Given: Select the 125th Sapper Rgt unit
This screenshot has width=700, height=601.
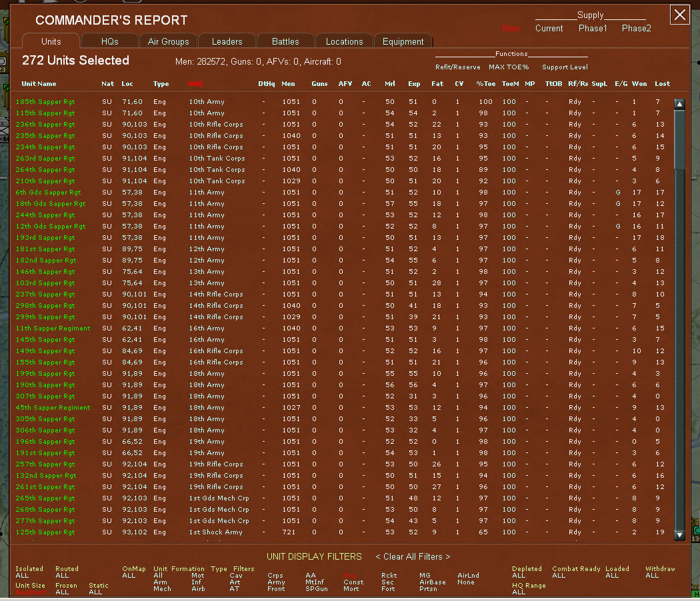Looking at the screenshot, I should click(45, 532).
